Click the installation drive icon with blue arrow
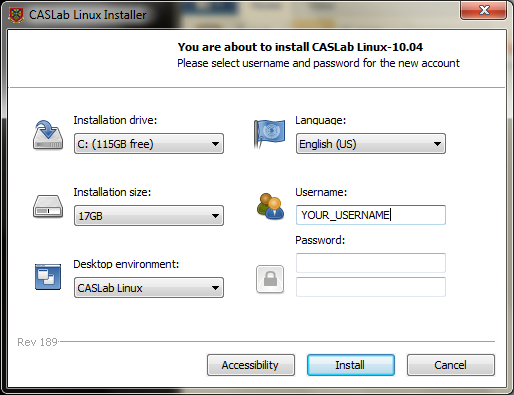Viewport: 514px width, 395px height. (x=48, y=135)
